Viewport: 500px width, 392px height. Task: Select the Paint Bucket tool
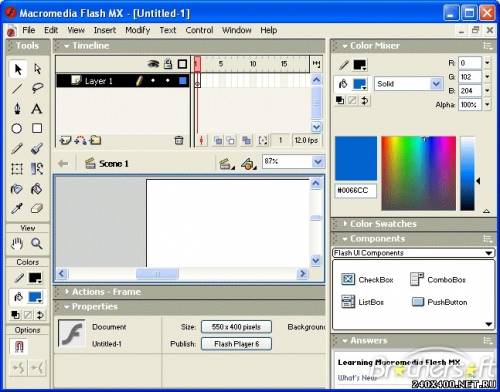pos(37,189)
